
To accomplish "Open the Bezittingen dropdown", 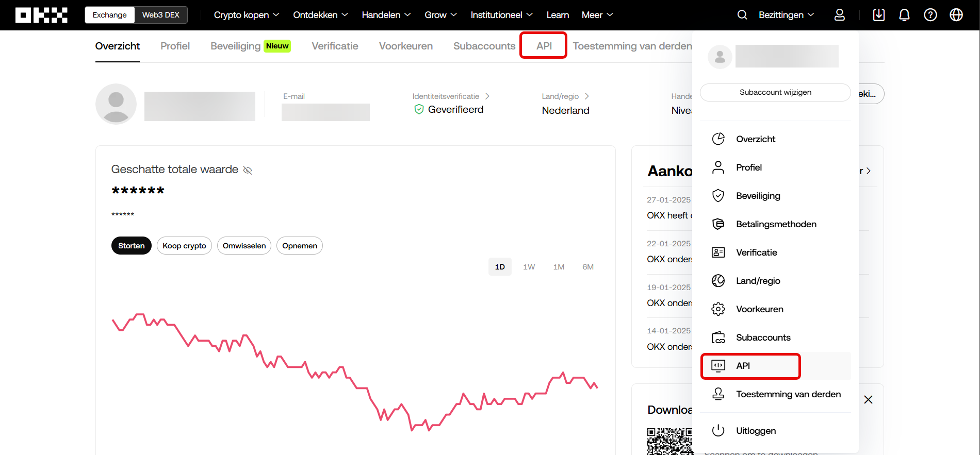I will (x=786, y=15).
